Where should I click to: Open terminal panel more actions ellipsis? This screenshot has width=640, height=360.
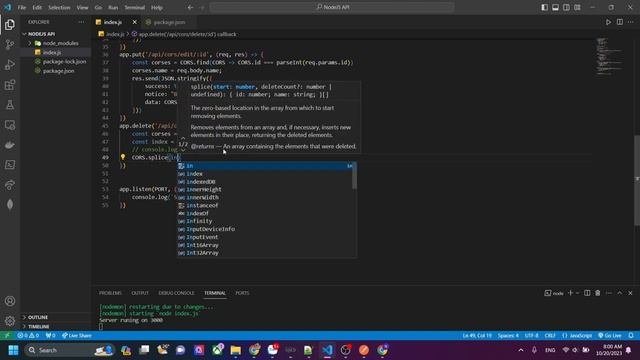tap(609, 293)
